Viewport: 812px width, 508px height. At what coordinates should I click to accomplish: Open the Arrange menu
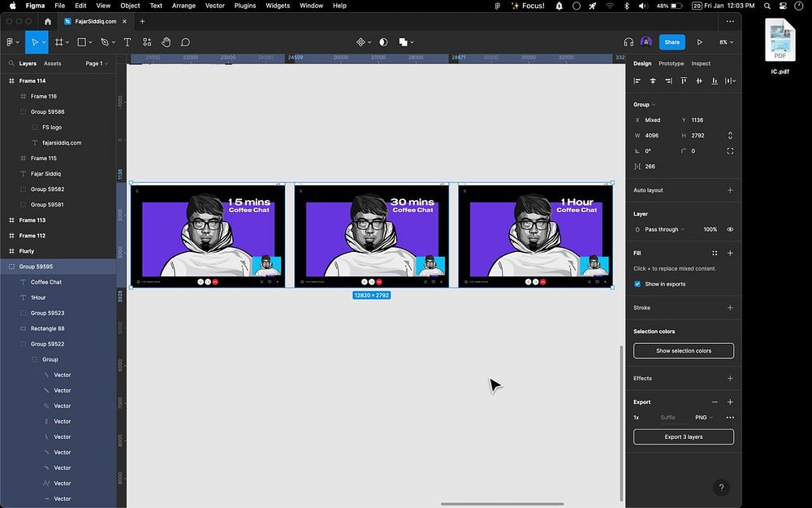pyautogui.click(x=184, y=6)
